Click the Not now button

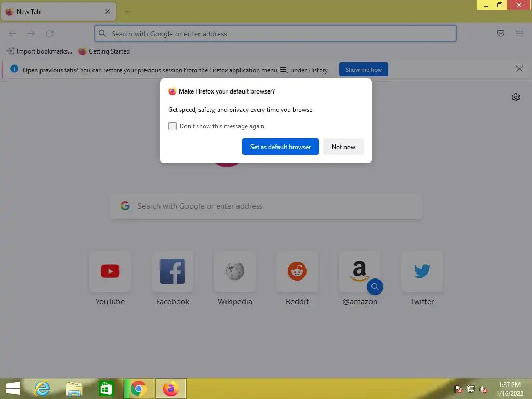pyautogui.click(x=343, y=147)
